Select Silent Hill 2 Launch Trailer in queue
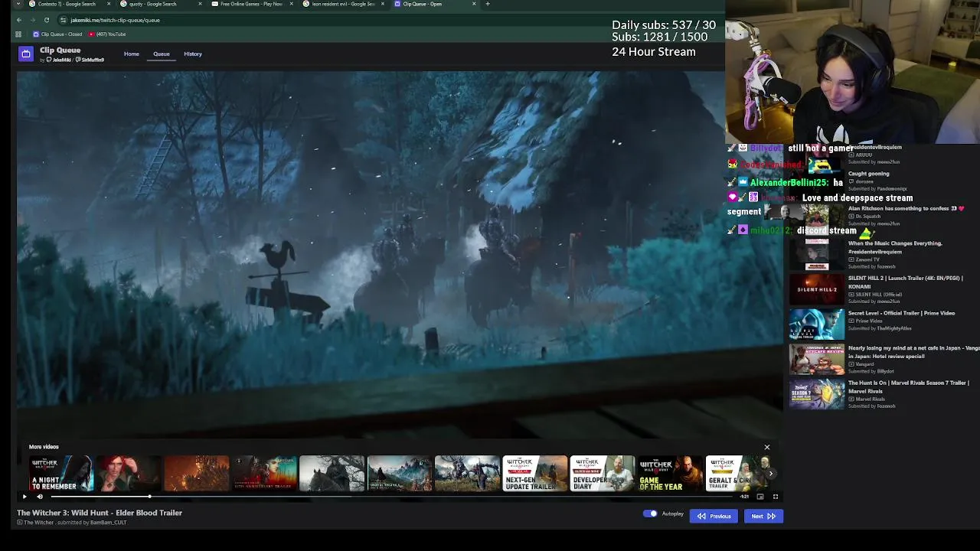This screenshot has width=980, height=551. [884, 290]
